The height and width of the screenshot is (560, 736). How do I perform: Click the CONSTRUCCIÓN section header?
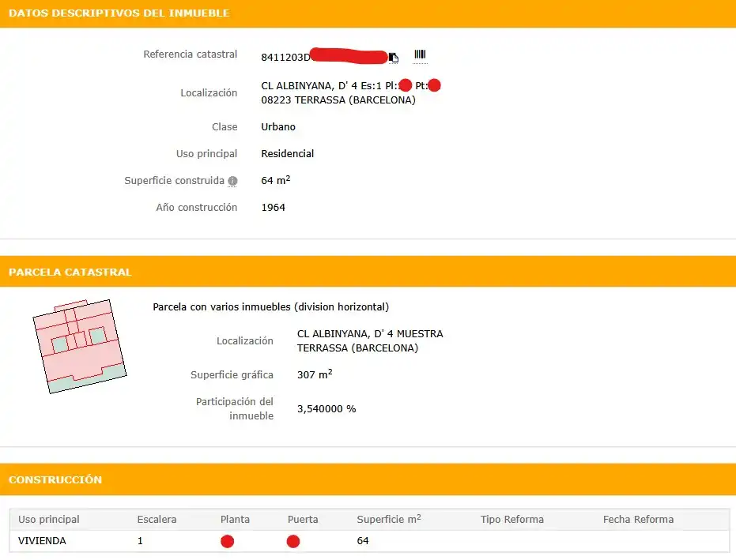55,479
